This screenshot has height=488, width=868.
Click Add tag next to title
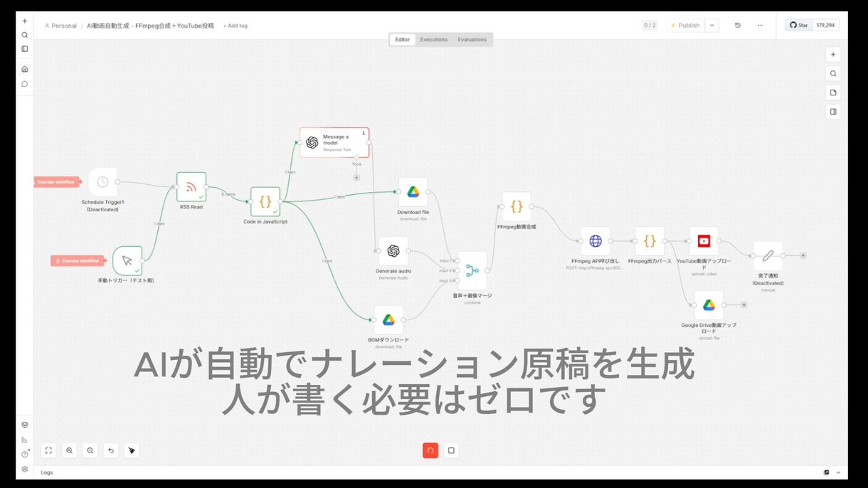(235, 26)
